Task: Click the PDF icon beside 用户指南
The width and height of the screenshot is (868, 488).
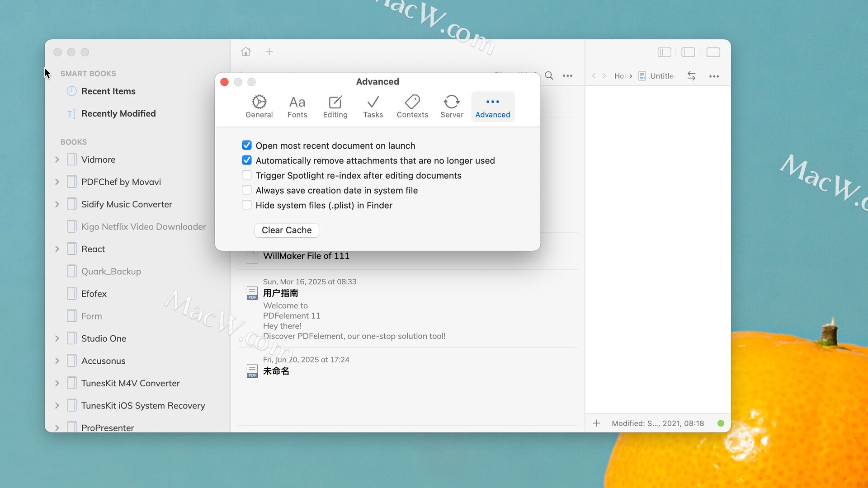Action: 252,293
